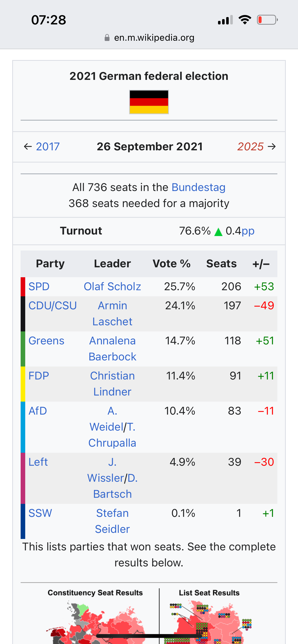Open the Annalena Baerbock link
The width and height of the screenshot is (298, 644).
tap(112, 349)
